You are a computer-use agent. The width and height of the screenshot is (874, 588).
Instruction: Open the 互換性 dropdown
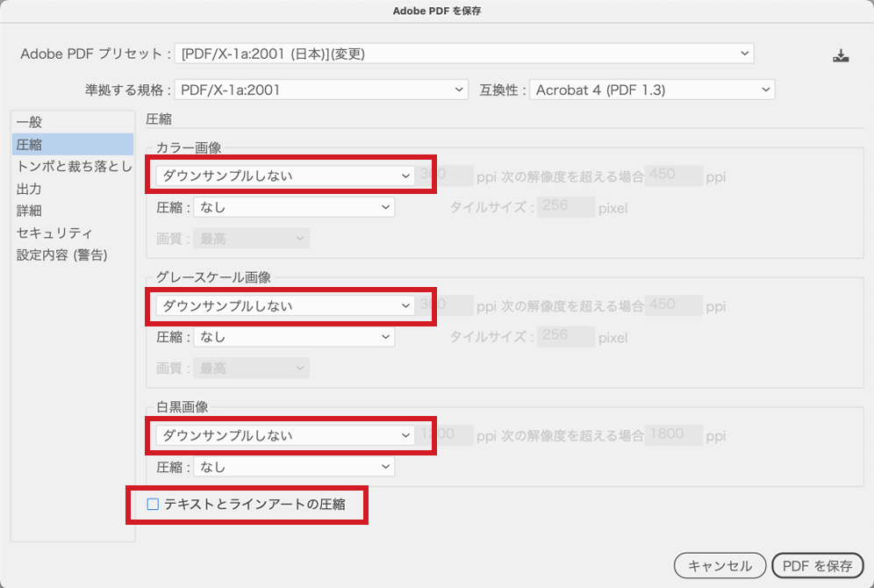pyautogui.click(x=649, y=89)
